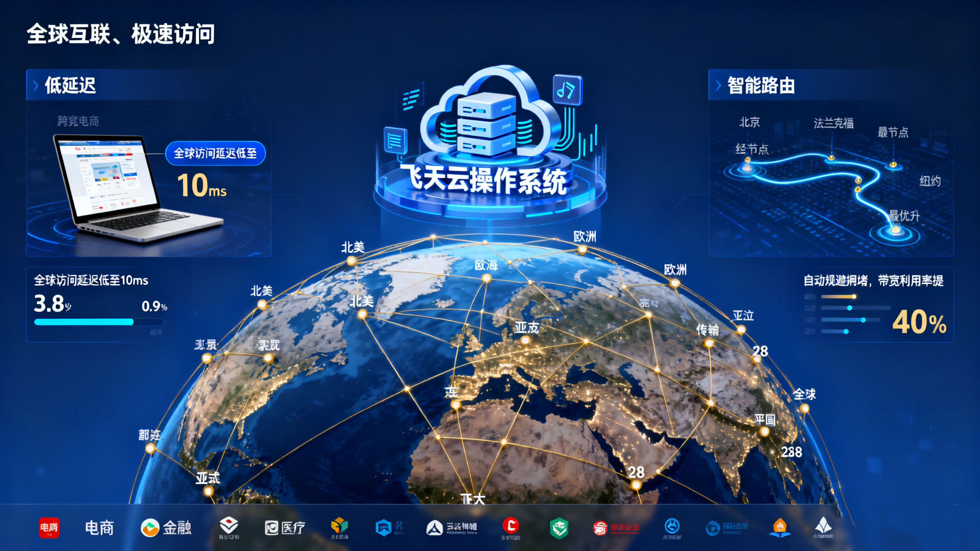This screenshot has width=980, height=551.
Task: Expand the 智能路由 panel chevron
Action: 718,86
